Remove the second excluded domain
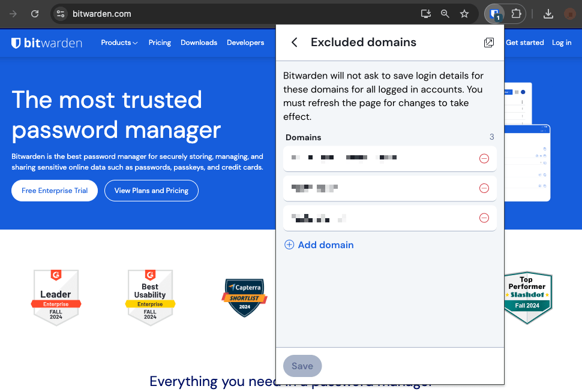Image resolution: width=582 pixels, height=392 pixels. [x=484, y=188]
